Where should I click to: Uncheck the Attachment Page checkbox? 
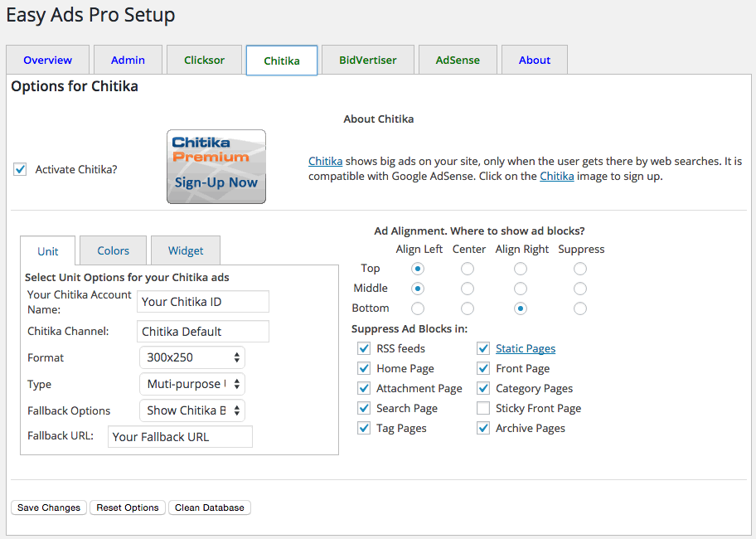click(364, 388)
